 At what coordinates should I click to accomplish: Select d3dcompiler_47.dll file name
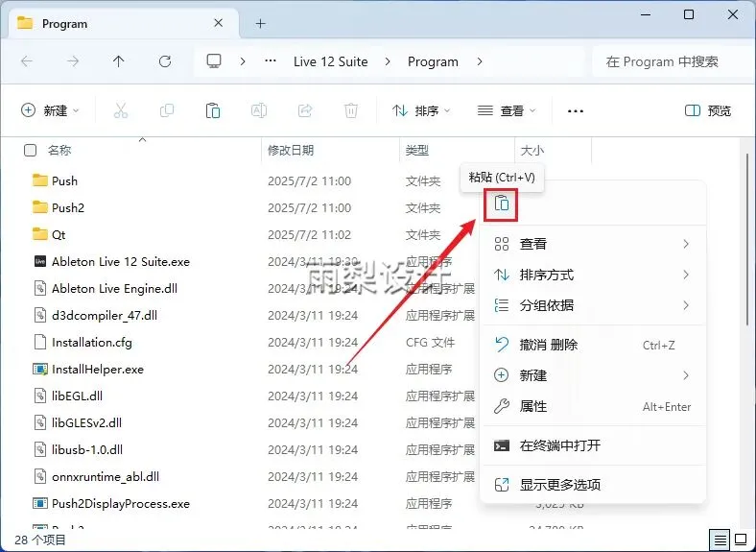tap(105, 316)
